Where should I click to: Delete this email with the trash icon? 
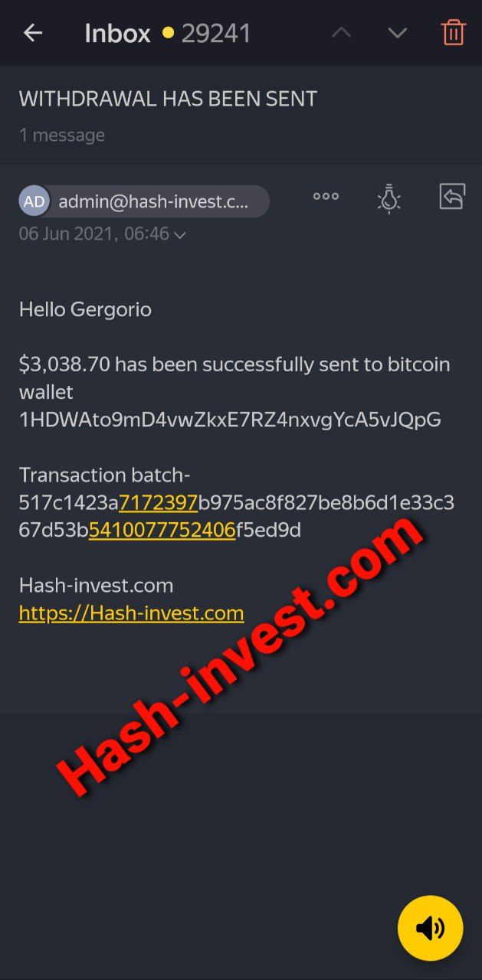453,32
